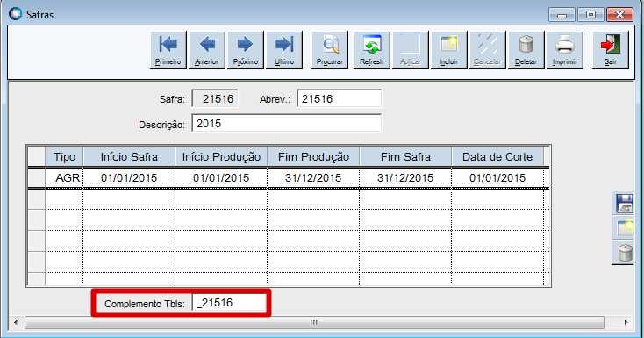644x338 pixels.
Task: Click the horizontal scrollbar thumb
Action: 314,322
